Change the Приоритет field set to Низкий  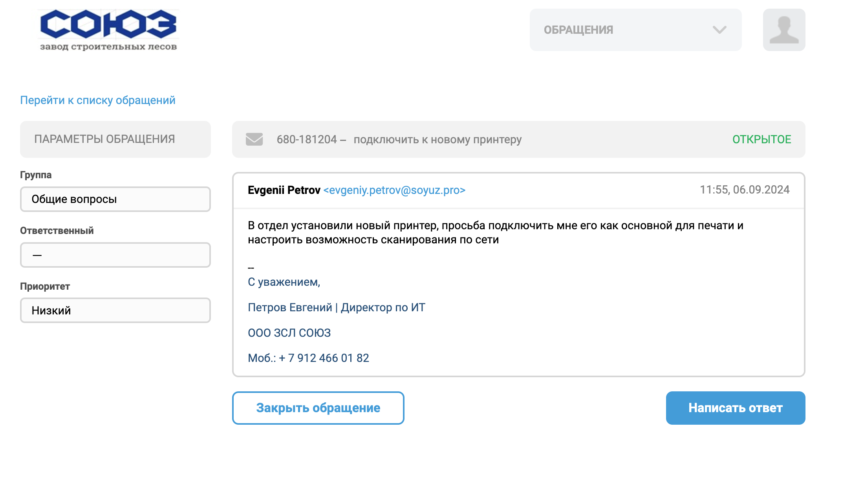click(115, 310)
